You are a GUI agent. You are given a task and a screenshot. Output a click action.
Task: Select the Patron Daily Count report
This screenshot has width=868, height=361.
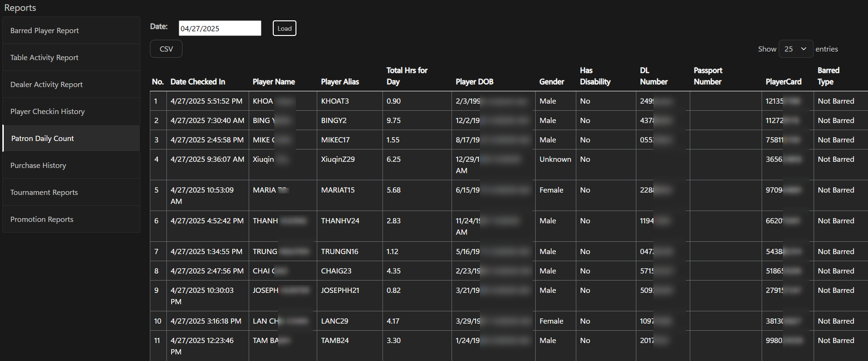tap(43, 139)
